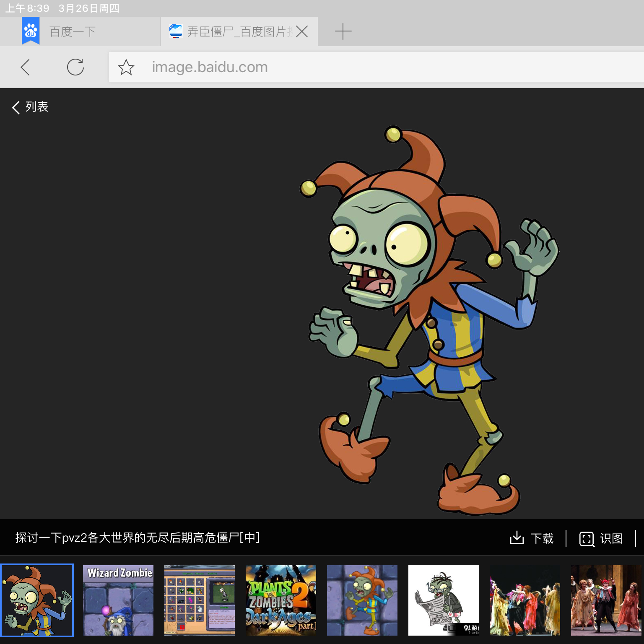Click the status bar date 3月26日周四
Screen dimensions: 644x644
tap(89, 8)
